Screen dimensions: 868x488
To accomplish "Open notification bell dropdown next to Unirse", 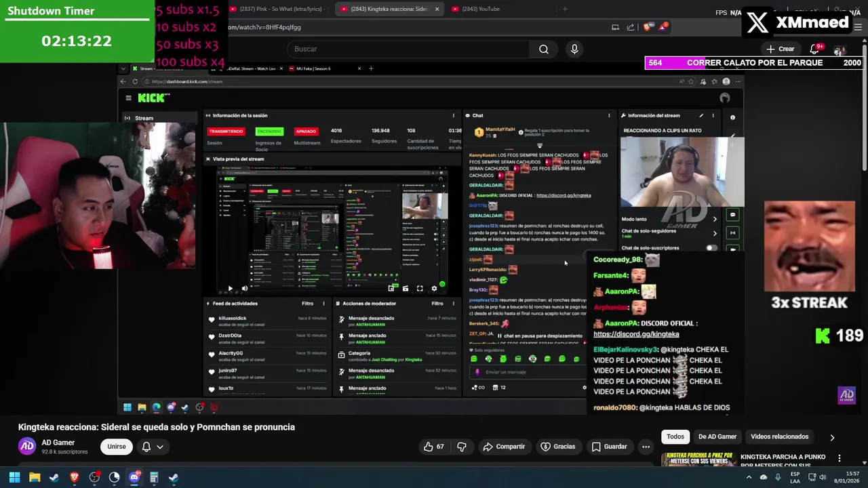I will (x=153, y=447).
